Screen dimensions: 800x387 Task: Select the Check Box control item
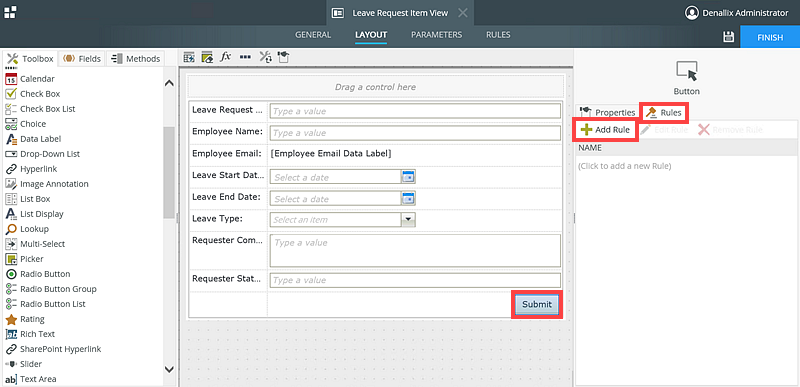click(33, 94)
